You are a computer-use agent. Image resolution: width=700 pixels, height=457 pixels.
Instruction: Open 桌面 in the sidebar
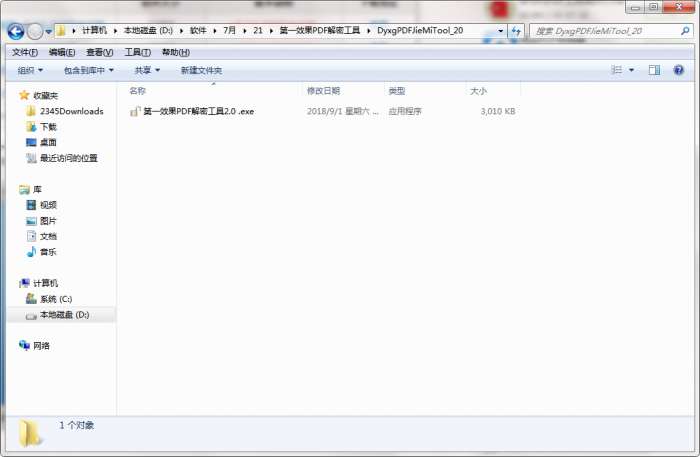pos(48,142)
